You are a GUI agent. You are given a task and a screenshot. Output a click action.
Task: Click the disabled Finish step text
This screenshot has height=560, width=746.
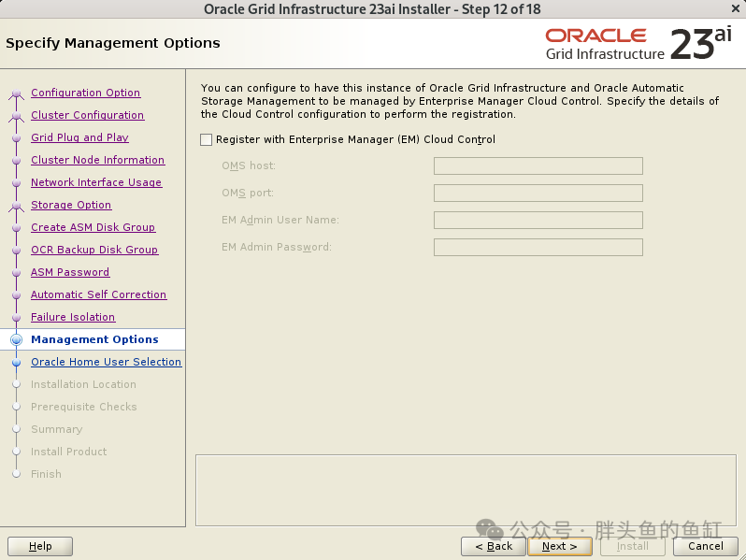(x=46, y=474)
